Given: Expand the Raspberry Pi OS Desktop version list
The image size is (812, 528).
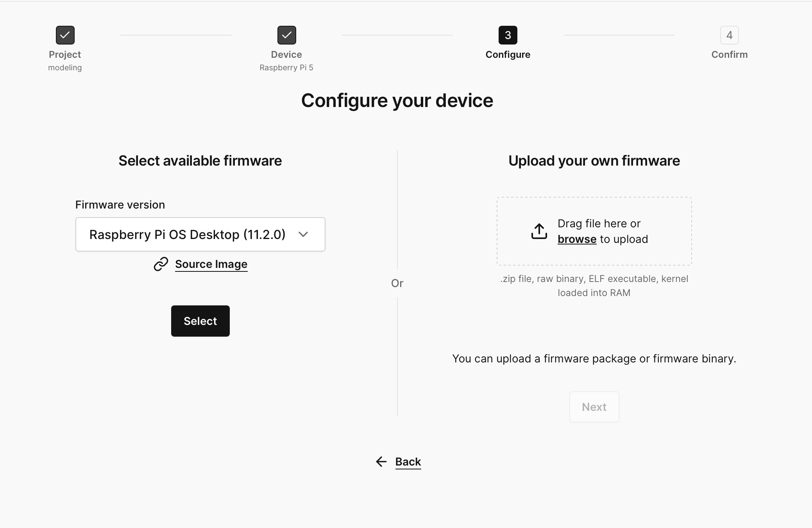Looking at the screenshot, I should tap(200, 234).
